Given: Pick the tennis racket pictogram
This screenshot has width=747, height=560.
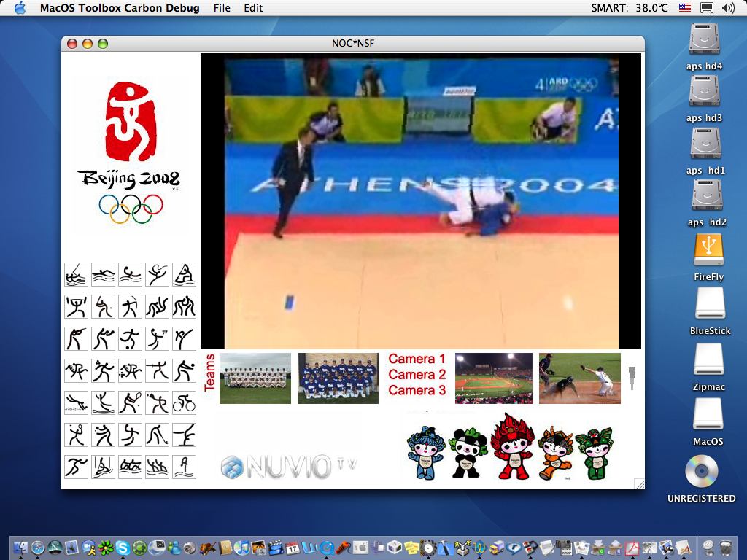Looking at the screenshot, I should (x=130, y=403).
